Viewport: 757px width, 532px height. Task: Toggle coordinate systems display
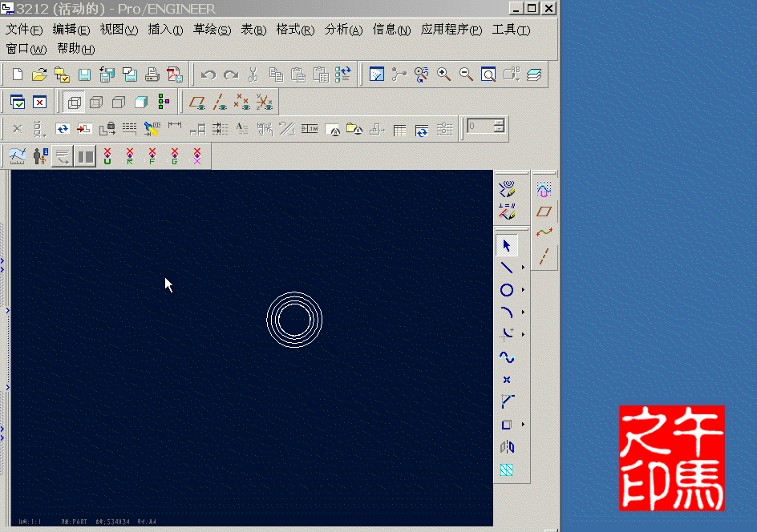[265, 103]
